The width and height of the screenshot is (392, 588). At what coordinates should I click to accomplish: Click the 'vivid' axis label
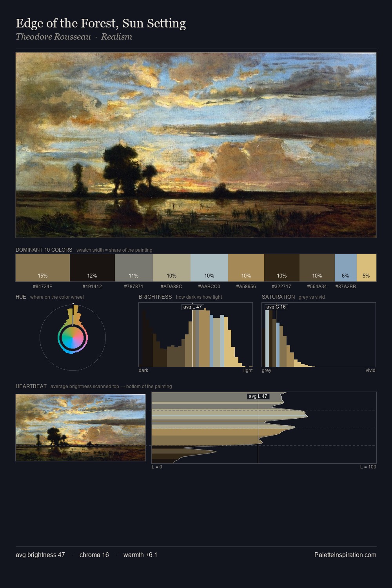tap(370, 370)
